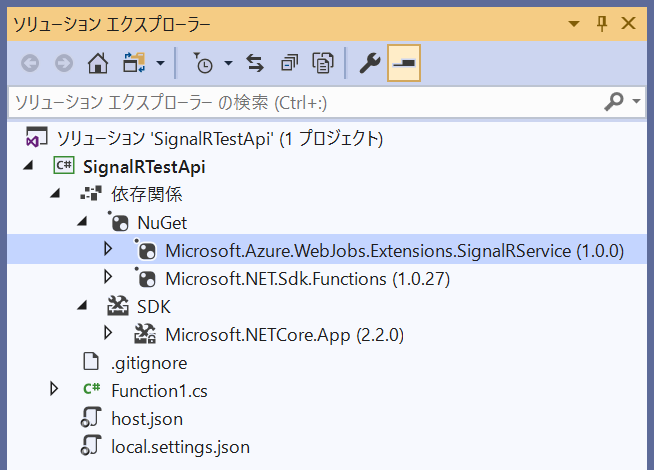Toggle the Auto Hide pin icon

point(601,24)
